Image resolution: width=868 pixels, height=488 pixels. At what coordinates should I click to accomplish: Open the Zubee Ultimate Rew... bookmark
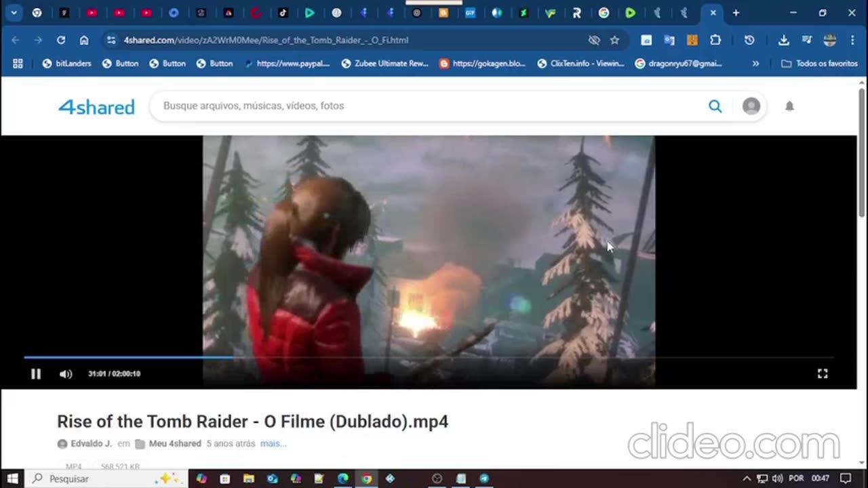pyautogui.click(x=385, y=63)
